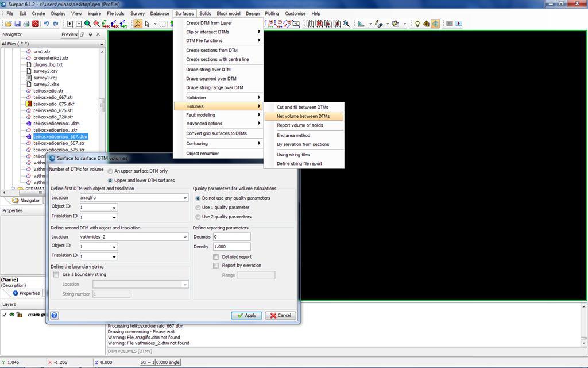This screenshot has height=368, width=588.
Task: Click the plain sections icon in toolbar
Action: click(310, 24)
